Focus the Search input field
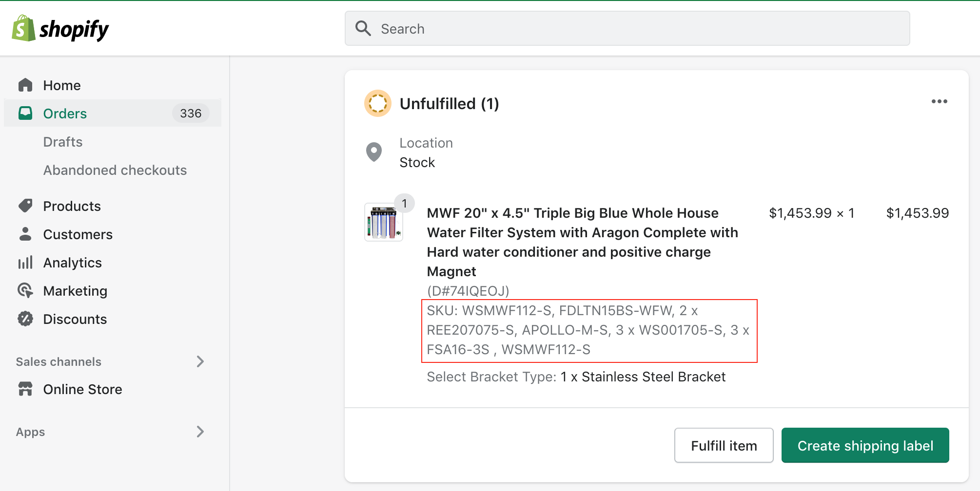980x491 pixels. pos(627,29)
